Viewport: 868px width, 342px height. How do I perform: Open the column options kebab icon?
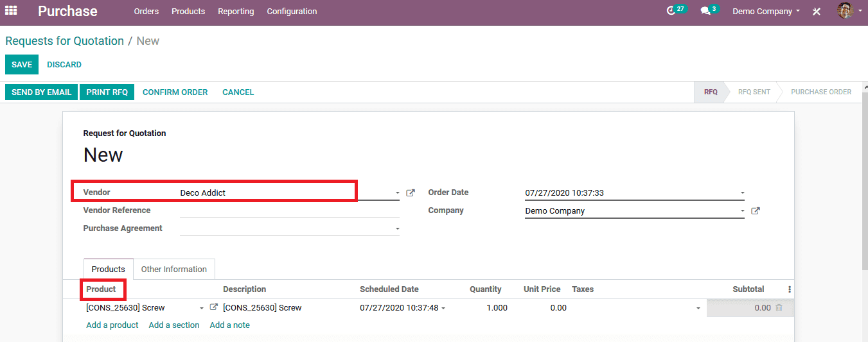790,289
